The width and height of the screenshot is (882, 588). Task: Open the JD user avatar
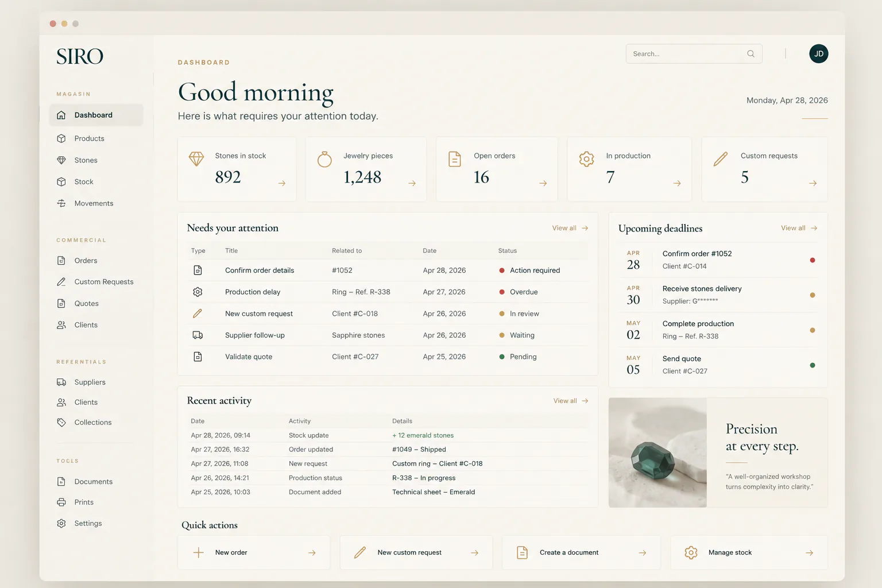click(x=819, y=54)
